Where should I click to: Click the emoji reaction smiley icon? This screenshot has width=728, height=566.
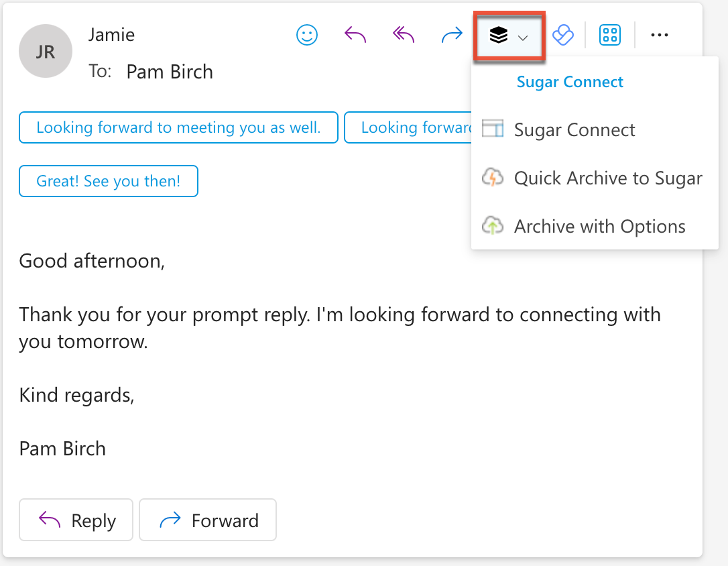[x=307, y=36]
